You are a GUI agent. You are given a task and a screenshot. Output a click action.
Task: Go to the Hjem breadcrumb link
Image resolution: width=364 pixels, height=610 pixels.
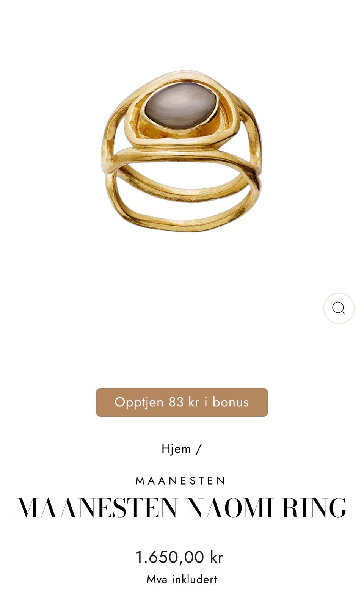click(176, 449)
